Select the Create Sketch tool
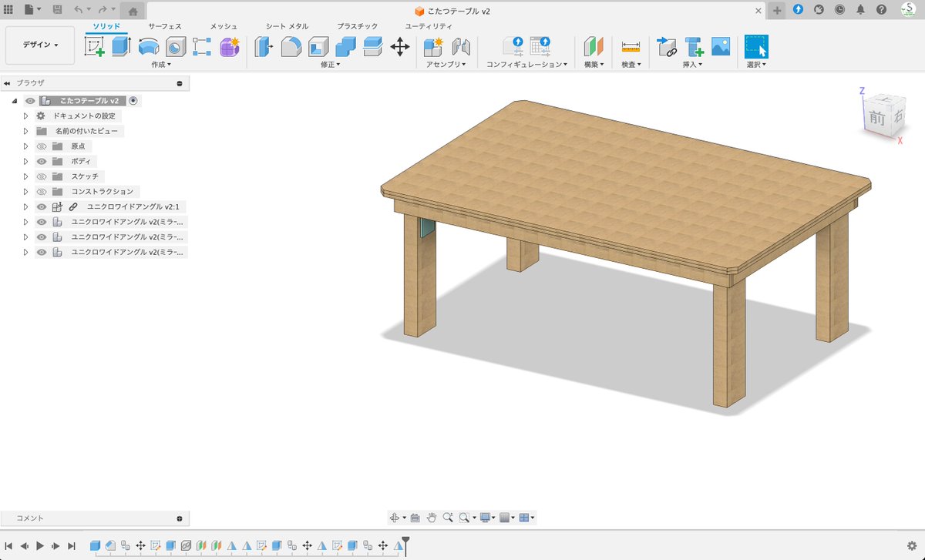Viewport: 925px width, 560px height. point(94,47)
